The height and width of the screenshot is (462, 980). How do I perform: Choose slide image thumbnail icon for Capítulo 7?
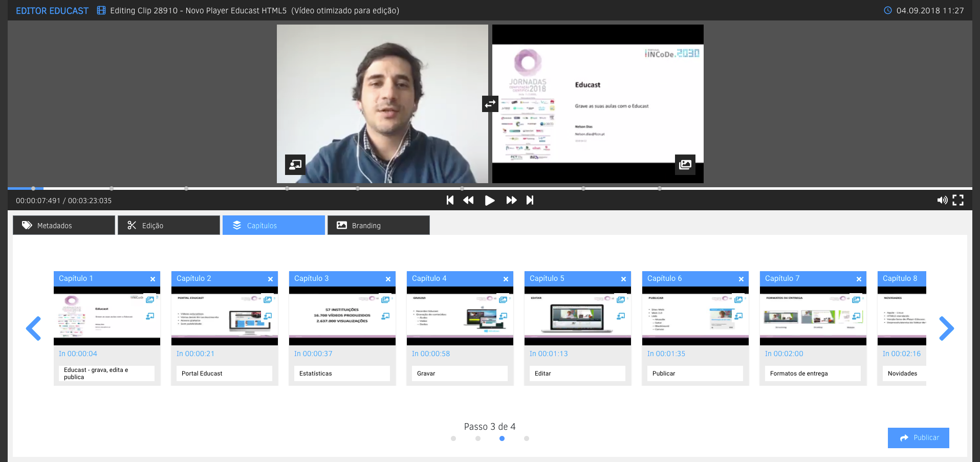coord(856,300)
